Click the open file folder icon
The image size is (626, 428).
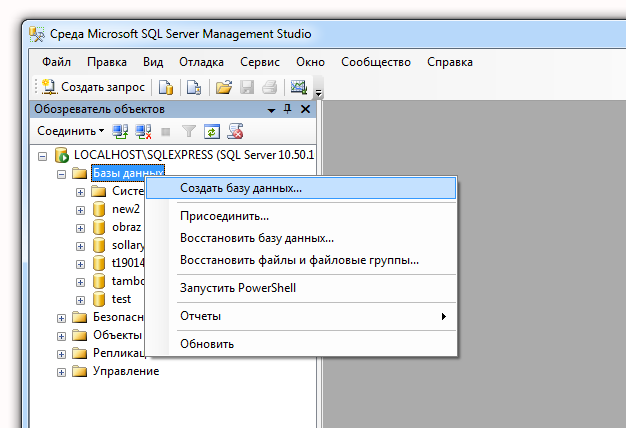pyautogui.click(x=224, y=87)
